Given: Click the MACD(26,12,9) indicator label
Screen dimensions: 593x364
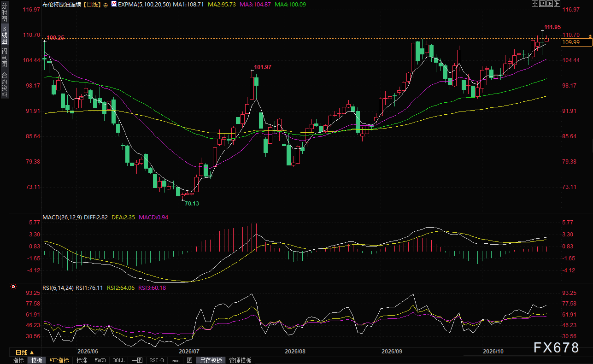Looking at the screenshot, I should pos(62,217).
